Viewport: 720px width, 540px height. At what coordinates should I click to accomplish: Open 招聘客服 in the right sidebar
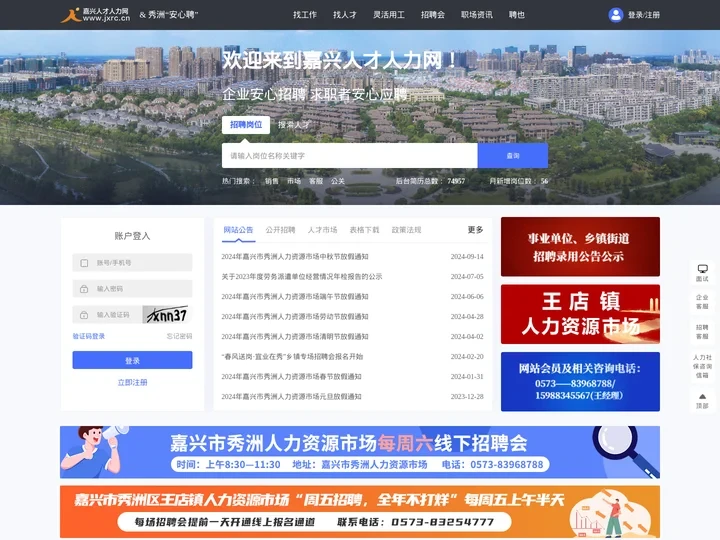point(702,332)
